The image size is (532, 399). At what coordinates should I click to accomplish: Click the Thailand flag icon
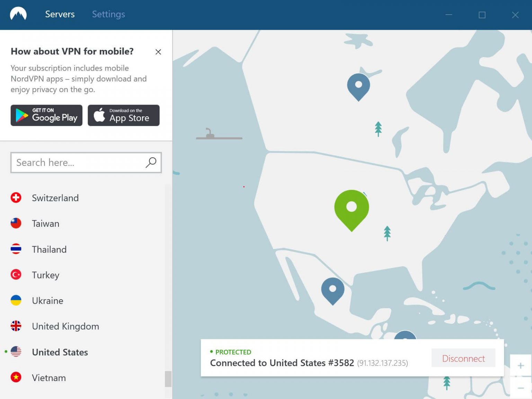(x=16, y=249)
